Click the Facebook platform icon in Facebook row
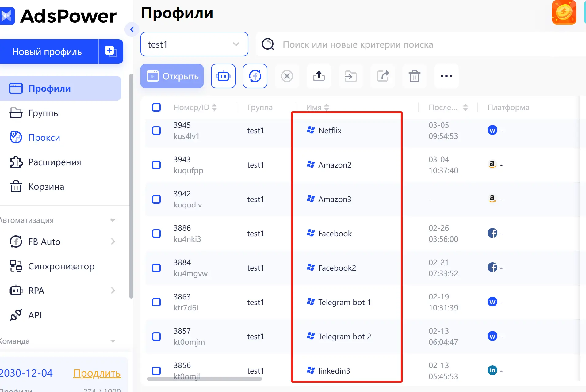 (492, 233)
